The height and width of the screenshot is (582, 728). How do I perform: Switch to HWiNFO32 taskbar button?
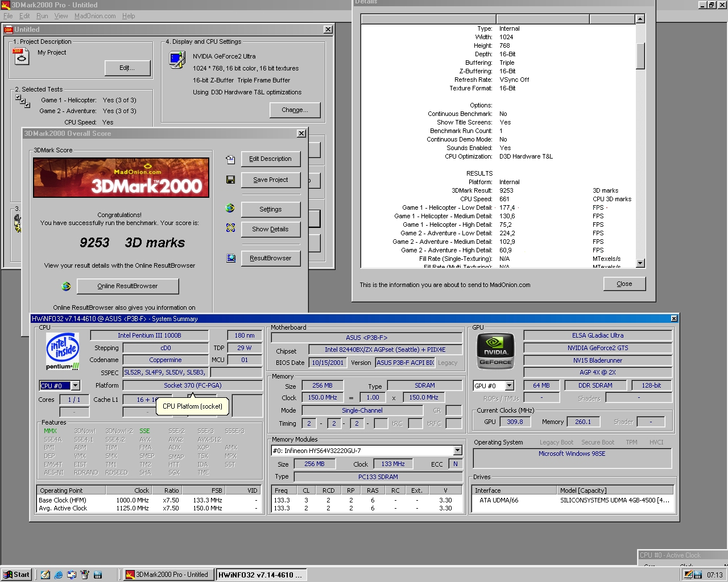tap(261, 575)
